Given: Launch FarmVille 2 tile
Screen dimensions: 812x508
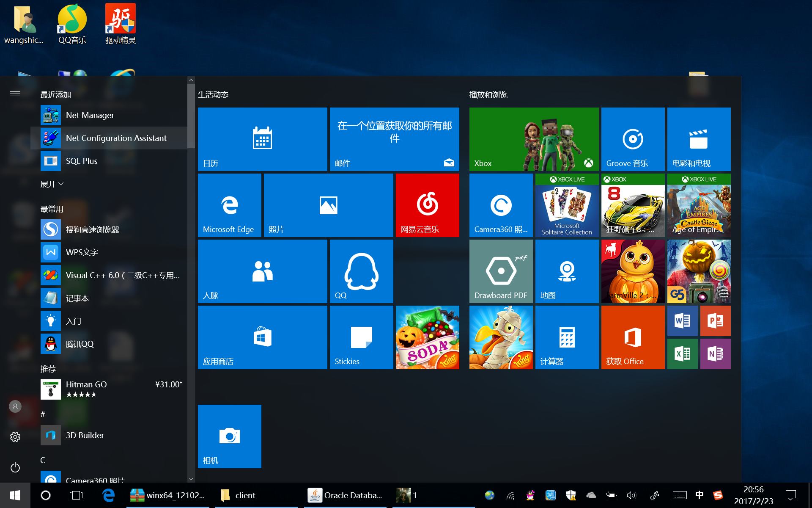Looking at the screenshot, I should tap(633, 271).
